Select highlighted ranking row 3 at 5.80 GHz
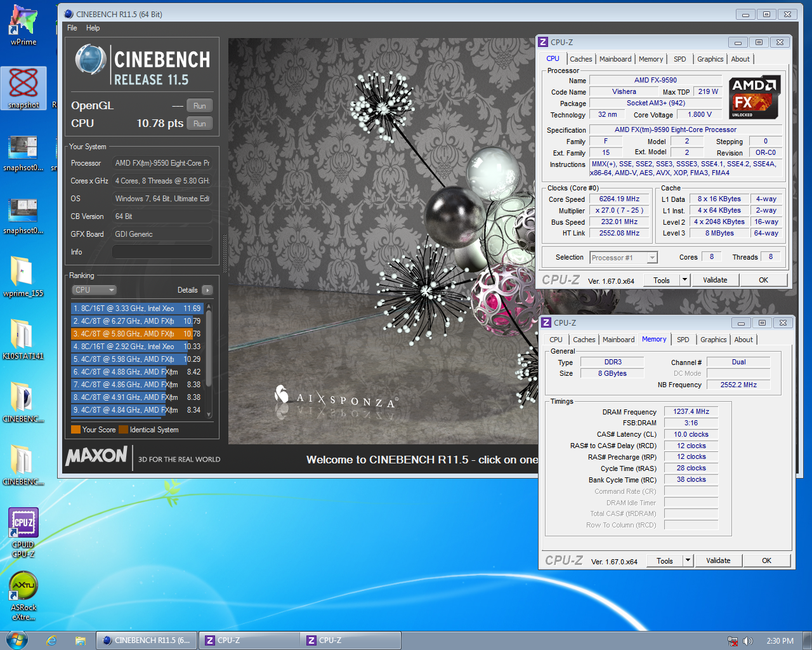Screen dimensions: 812x650 pos(137,334)
